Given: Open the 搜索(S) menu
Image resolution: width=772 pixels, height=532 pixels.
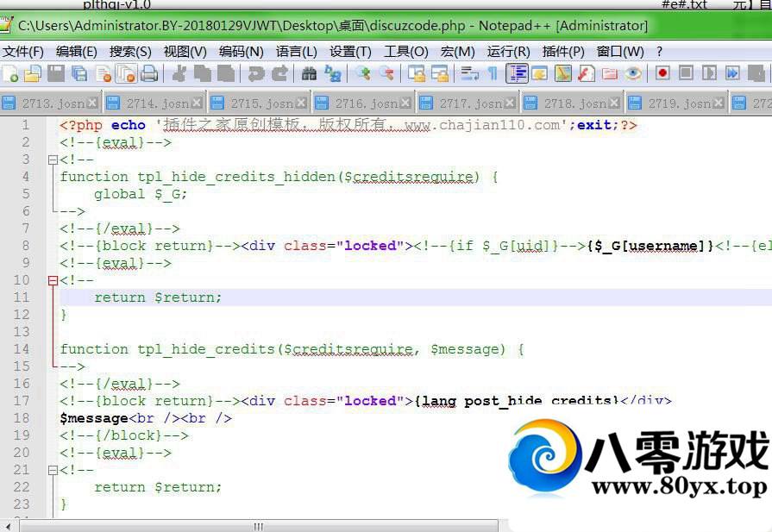Looking at the screenshot, I should [x=130, y=52].
